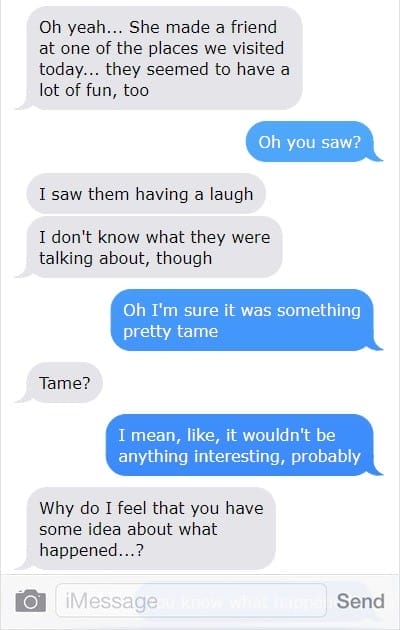Click "happened...?" in the last gray message
Screen dimensions: 400x630
pos(91,551)
